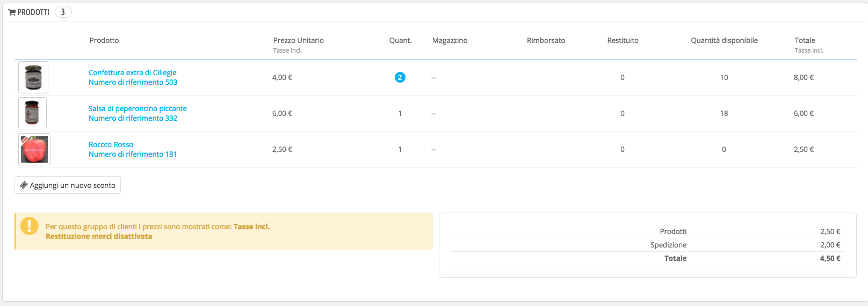The image size is (868, 306).
Task: Click the yellow warning exclamation icon
Action: coord(29,226)
